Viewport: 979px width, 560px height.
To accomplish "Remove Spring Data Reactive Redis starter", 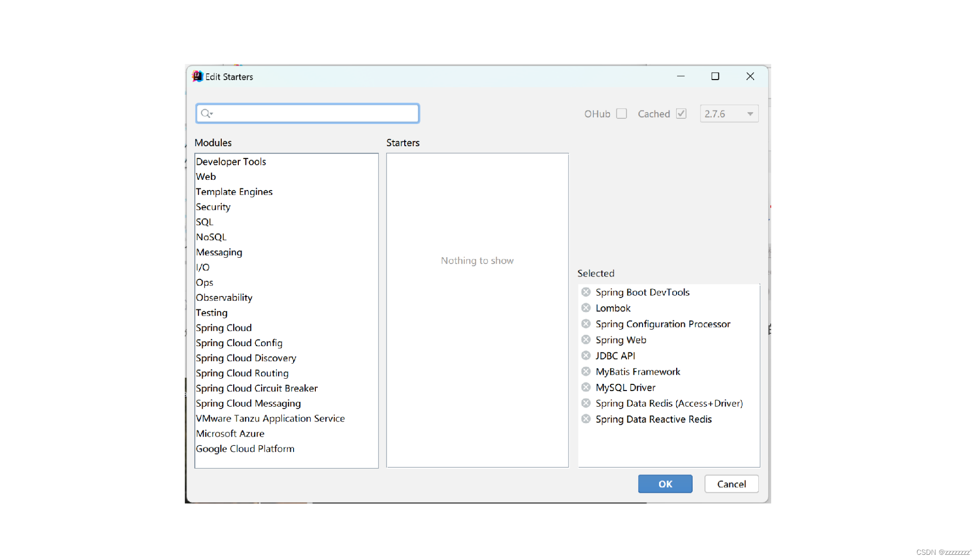I will [x=586, y=419].
